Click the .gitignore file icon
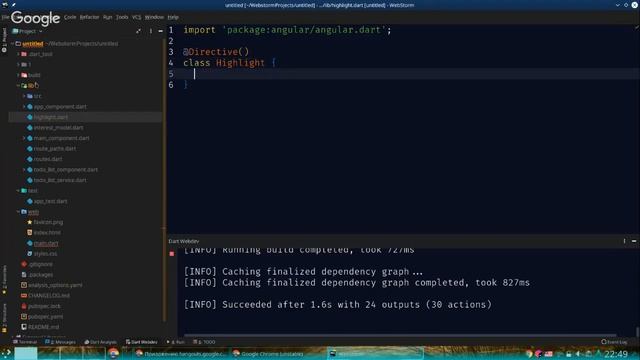 [x=24, y=264]
